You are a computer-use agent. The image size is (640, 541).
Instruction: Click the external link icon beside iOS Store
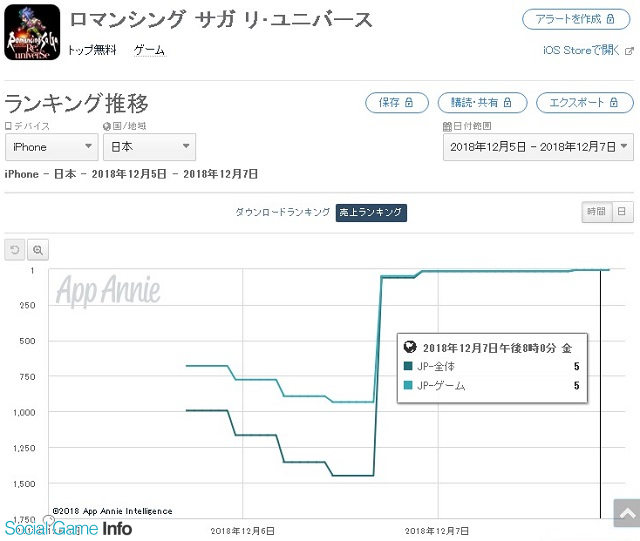(629, 51)
